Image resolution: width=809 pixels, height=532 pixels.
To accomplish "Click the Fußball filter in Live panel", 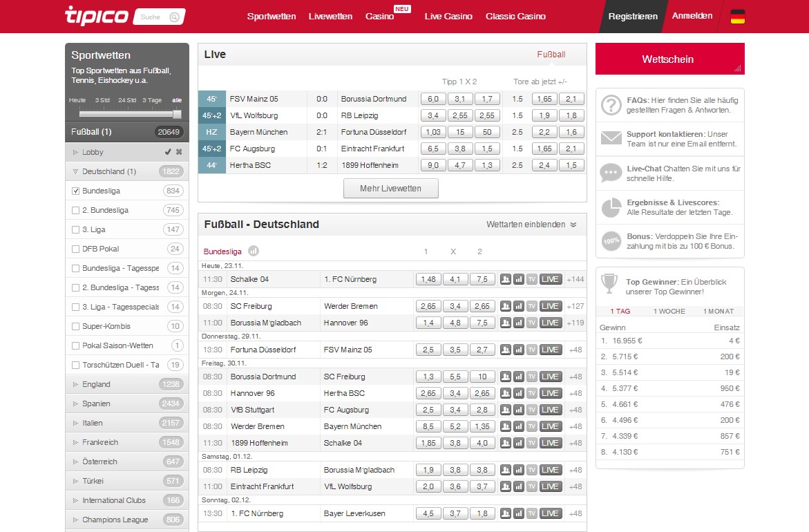I will click(551, 54).
